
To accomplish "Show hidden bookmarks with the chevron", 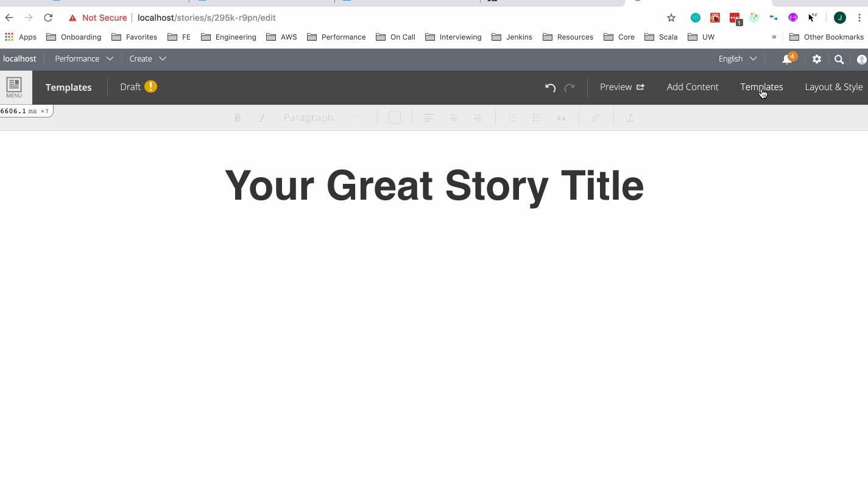I will tap(774, 37).
